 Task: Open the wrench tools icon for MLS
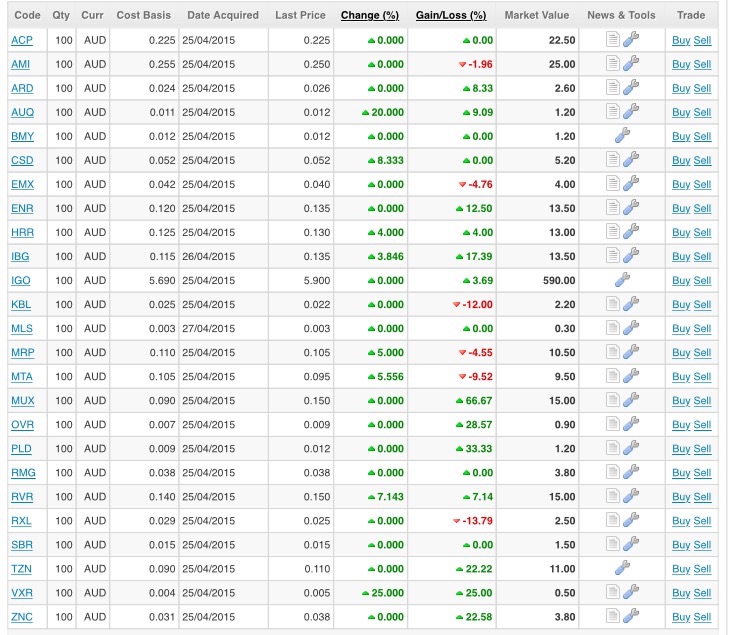(631, 328)
